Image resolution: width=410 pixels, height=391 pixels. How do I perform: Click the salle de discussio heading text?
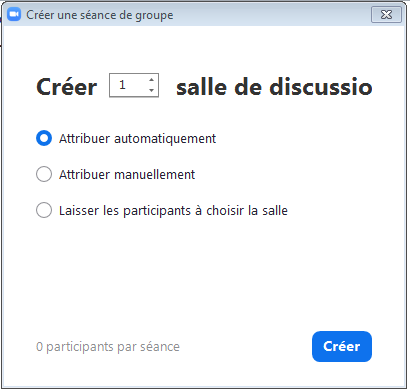pos(274,87)
